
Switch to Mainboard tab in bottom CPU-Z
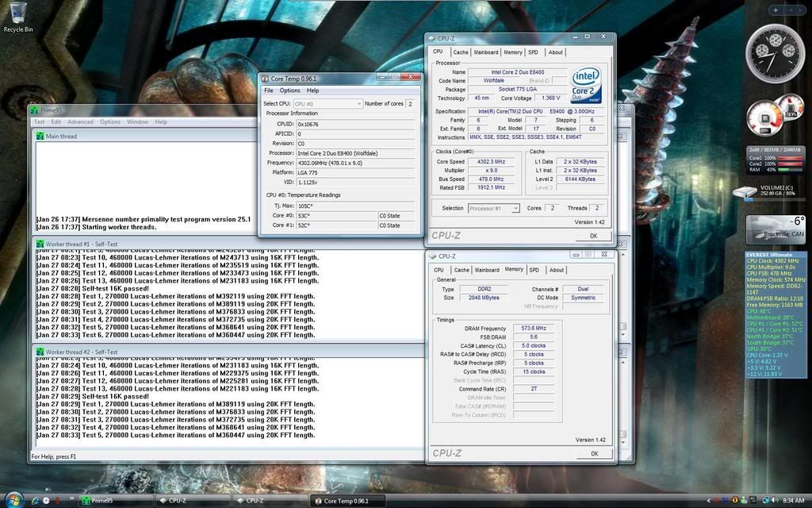[487, 270]
